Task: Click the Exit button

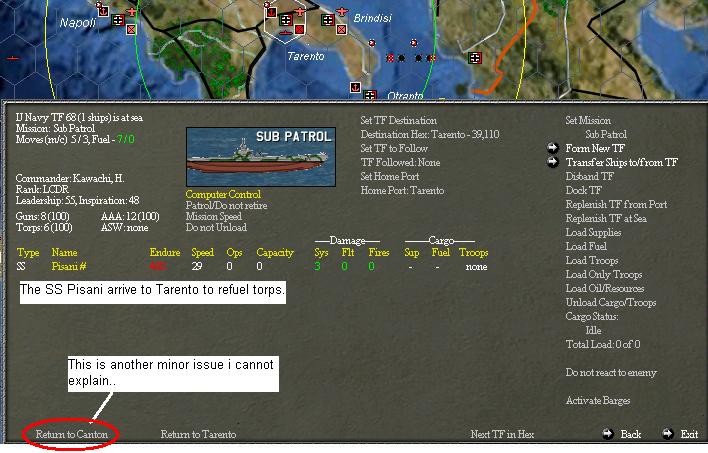Action: 689,434
